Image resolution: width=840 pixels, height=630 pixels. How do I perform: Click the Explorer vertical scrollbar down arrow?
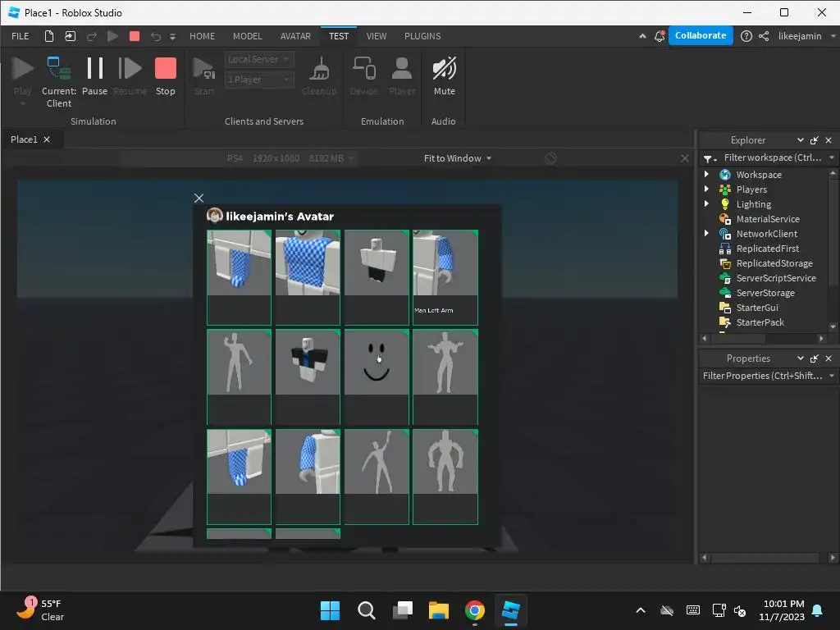pyautogui.click(x=833, y=326)
